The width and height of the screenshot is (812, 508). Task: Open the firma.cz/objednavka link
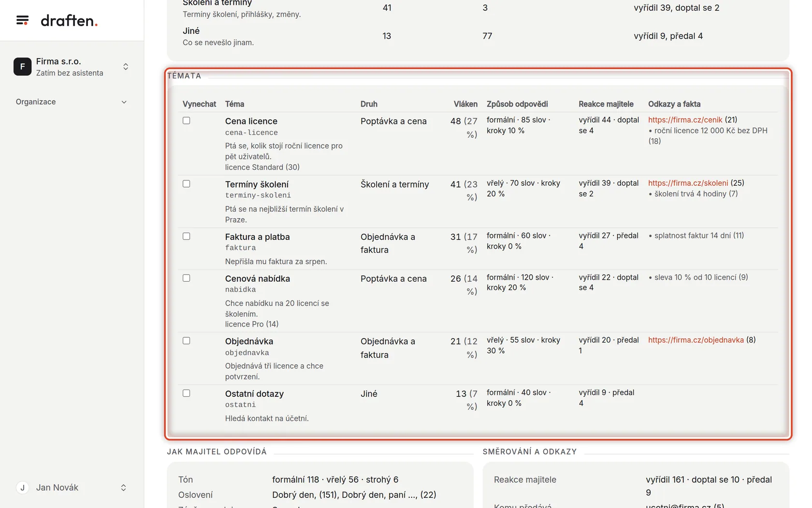point(696,340)
